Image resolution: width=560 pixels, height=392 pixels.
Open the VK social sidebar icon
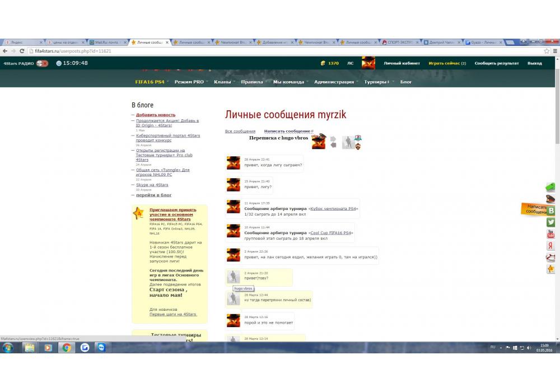coord(551,211)
